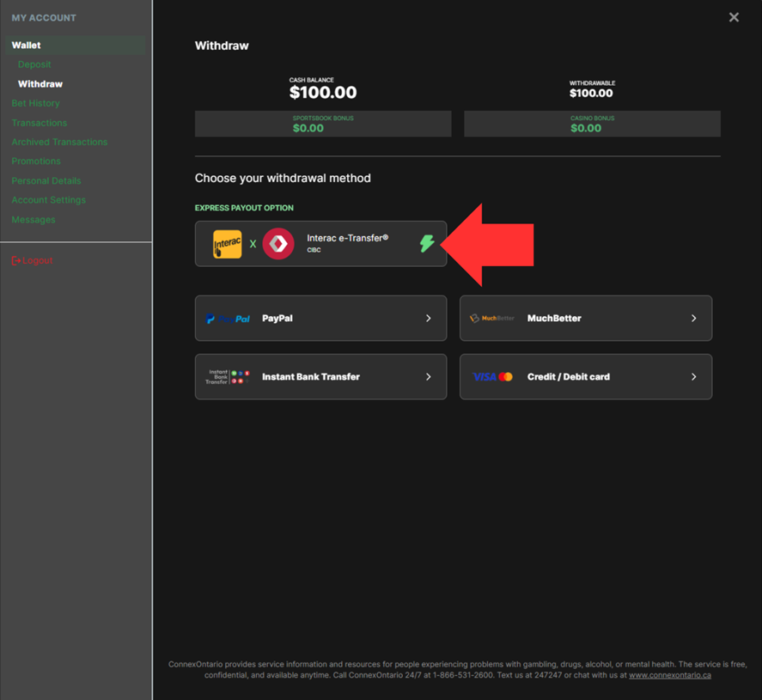
Task: Open Deposit in the Wallet menu
Action: (34, 64)
